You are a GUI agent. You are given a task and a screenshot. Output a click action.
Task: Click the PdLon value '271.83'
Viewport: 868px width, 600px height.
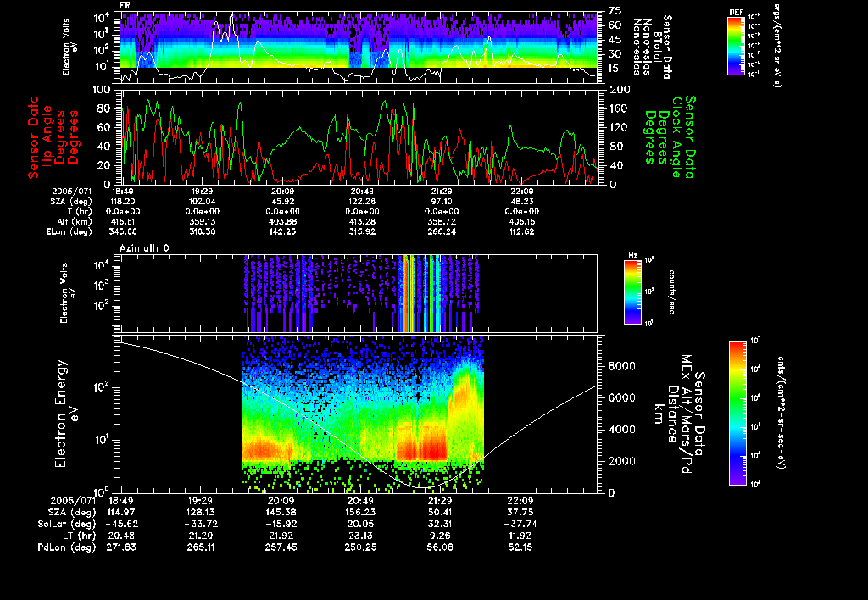121,547
